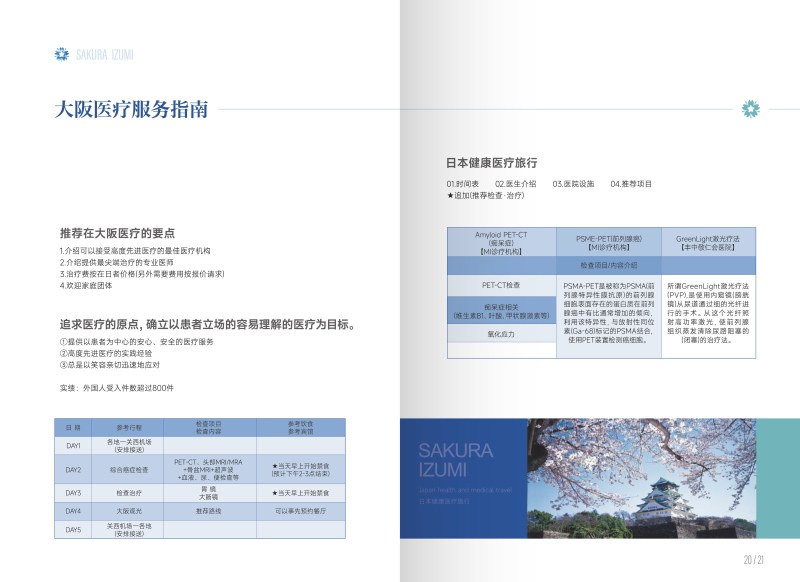Click the Sakura Izumi logo flower icon
Screen dimensions: 800x582
(63, 54)
